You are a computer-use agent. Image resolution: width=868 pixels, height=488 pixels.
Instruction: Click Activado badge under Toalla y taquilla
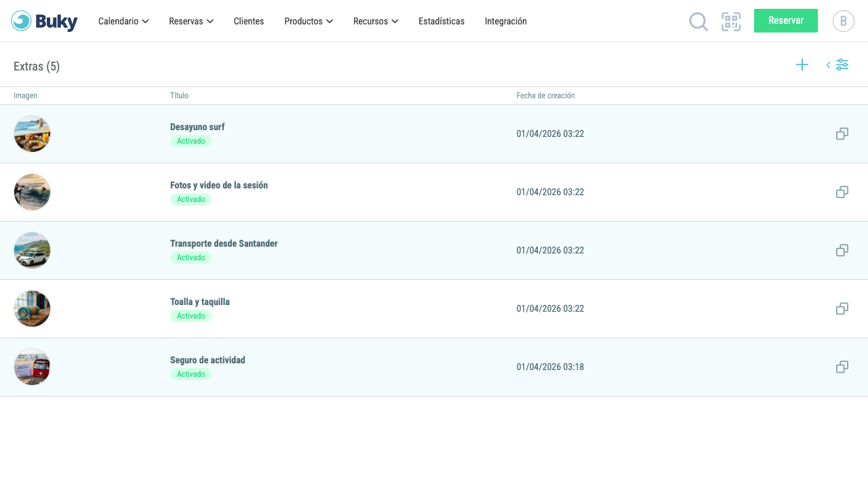click(x=191, y=316)
